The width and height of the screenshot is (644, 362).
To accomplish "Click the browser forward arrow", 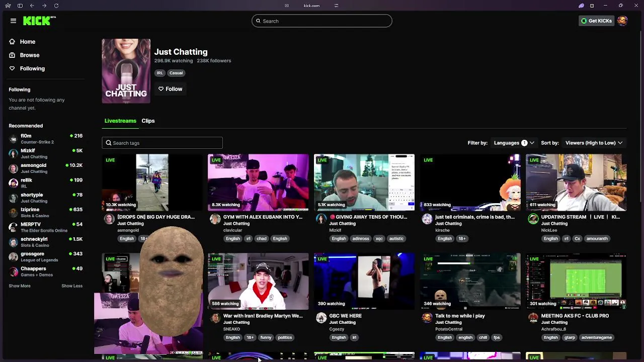I will pos(44,6).
